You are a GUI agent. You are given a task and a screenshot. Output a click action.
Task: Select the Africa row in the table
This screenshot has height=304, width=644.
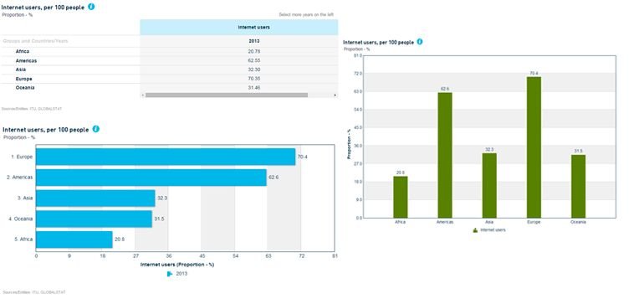tap(169, 51)
